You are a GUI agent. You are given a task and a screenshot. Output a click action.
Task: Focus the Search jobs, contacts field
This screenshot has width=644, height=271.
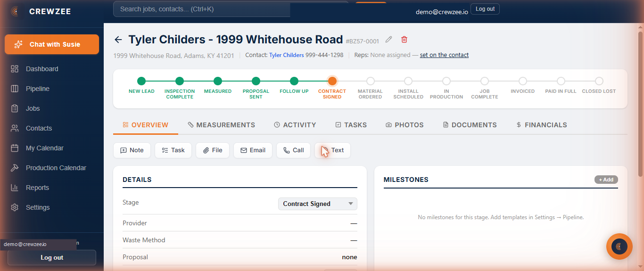(x=202, y=9)
